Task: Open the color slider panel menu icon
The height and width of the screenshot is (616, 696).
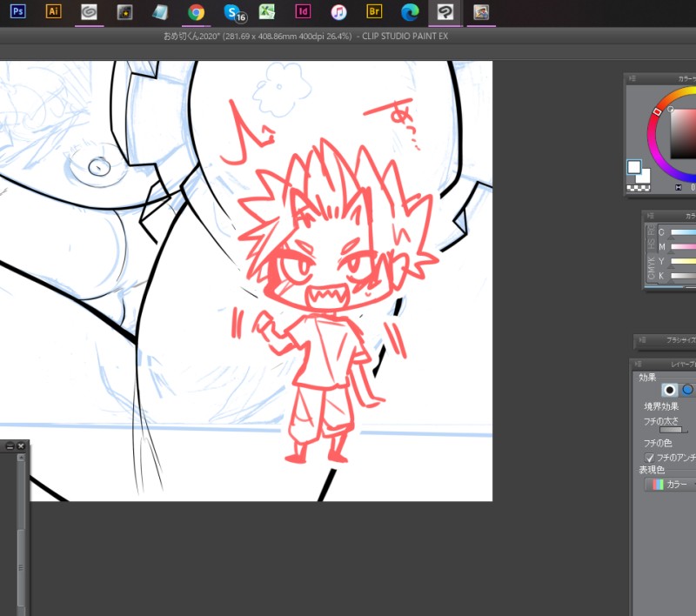Action: 650,216
